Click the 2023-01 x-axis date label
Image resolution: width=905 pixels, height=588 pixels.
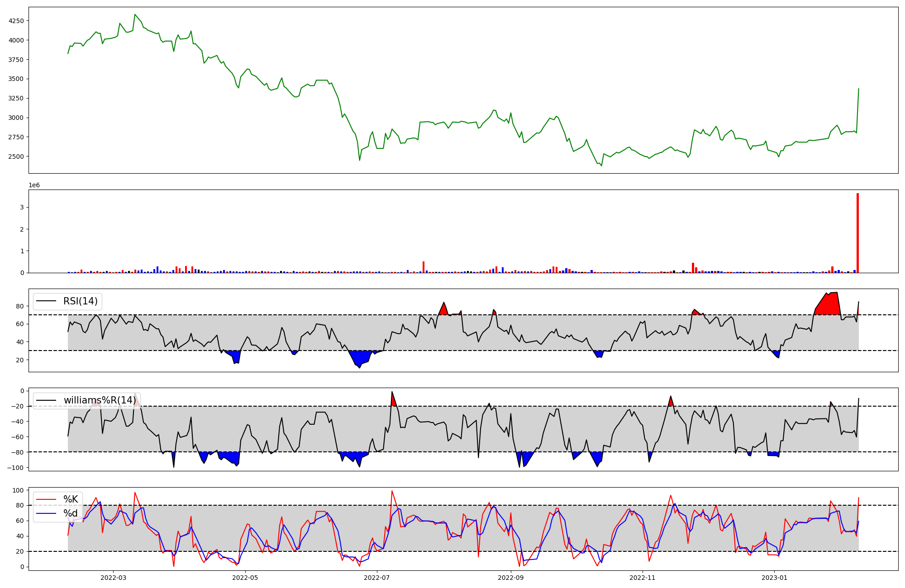(775, 578)
